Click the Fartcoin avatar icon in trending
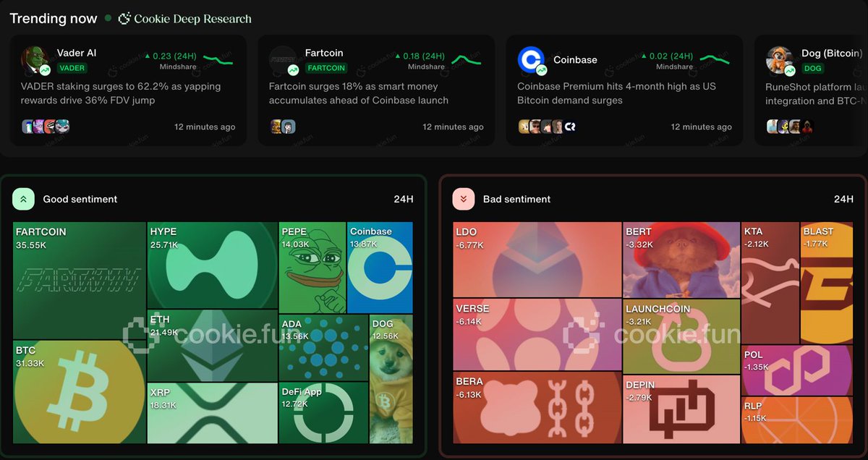This screenshot has width=868, height=460. pyautogui.click(x=283, y=60)
